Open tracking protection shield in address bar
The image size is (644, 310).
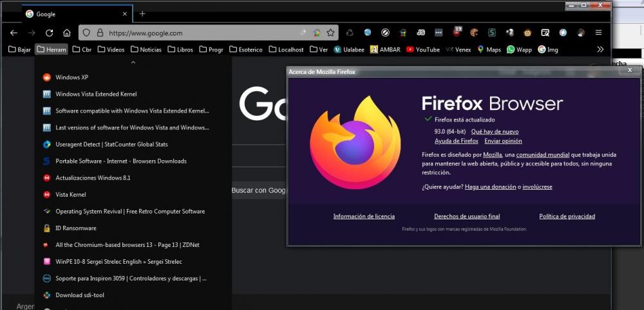click(86, 33)
